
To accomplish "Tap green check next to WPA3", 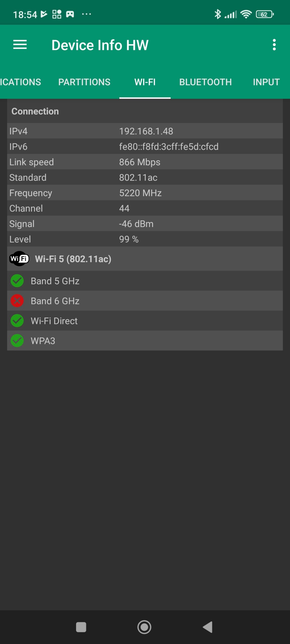I will [17, 341].
